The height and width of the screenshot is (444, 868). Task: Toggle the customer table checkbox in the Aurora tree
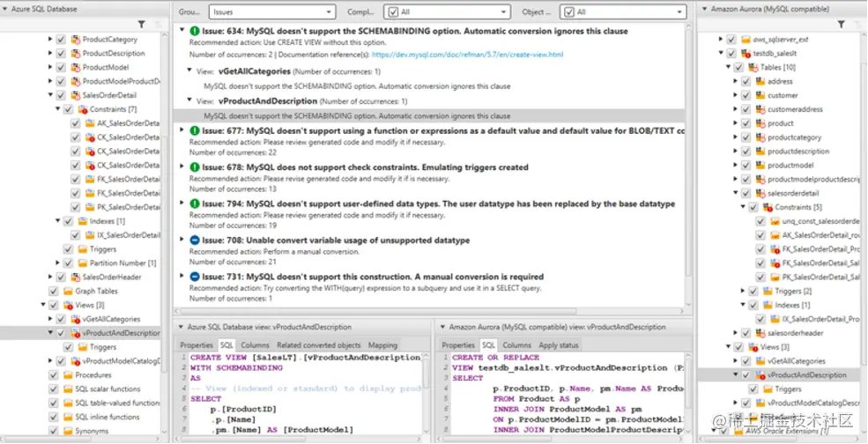746,95
